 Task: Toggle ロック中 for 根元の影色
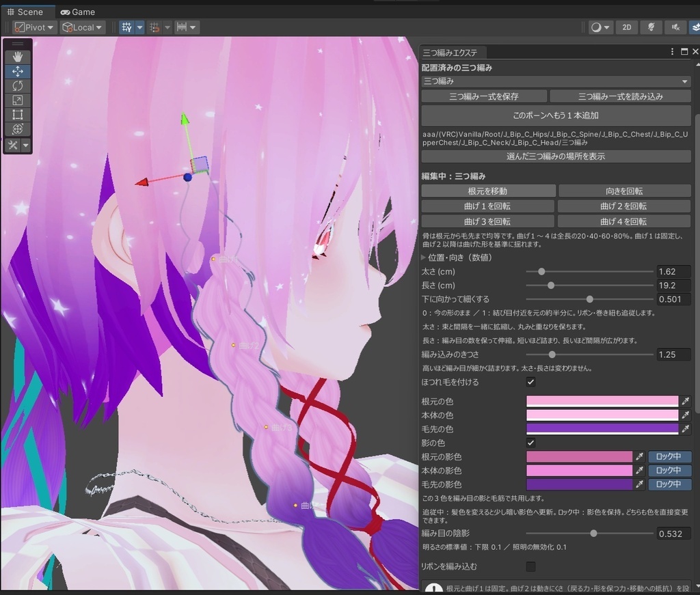point(669,457)
